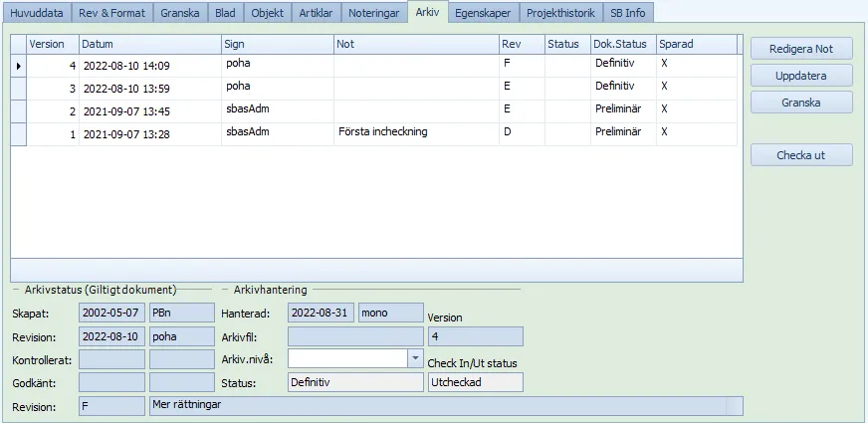Switch to the Artiklar tab
The width and height of the screenshot is (868, 423).
click(317, 13)
